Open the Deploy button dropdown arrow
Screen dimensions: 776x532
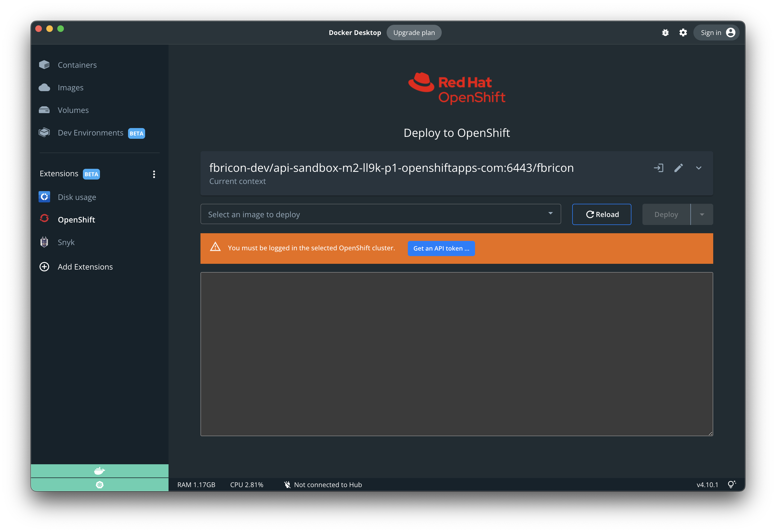tap(702, 214)
